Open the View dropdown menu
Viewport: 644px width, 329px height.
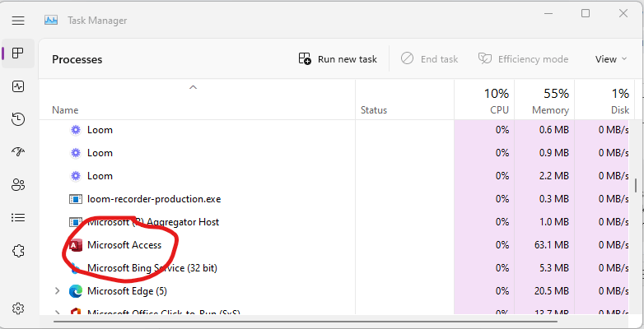611,59
